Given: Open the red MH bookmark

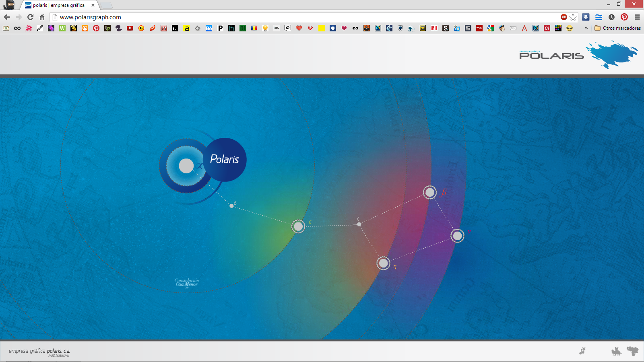Looking at the screenshot, I should click(434, 28).
